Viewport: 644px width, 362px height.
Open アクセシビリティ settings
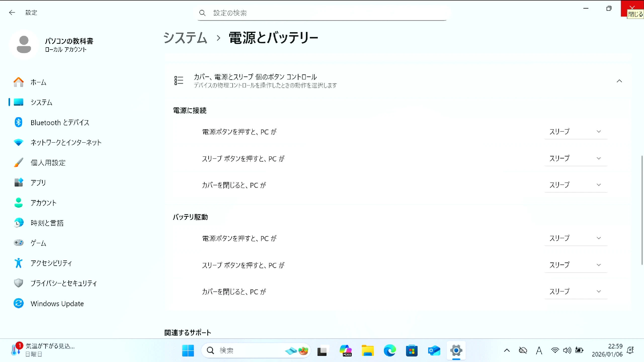click(x=51, y=263)
